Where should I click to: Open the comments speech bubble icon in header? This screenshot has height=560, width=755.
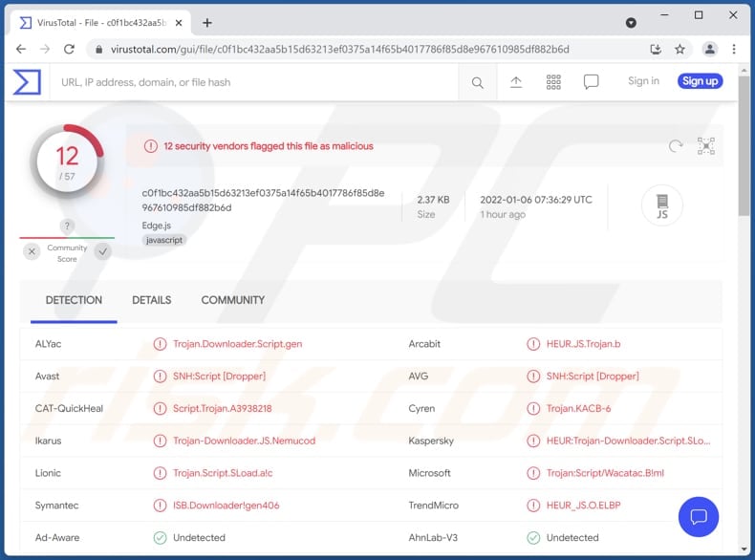(591, 82)
